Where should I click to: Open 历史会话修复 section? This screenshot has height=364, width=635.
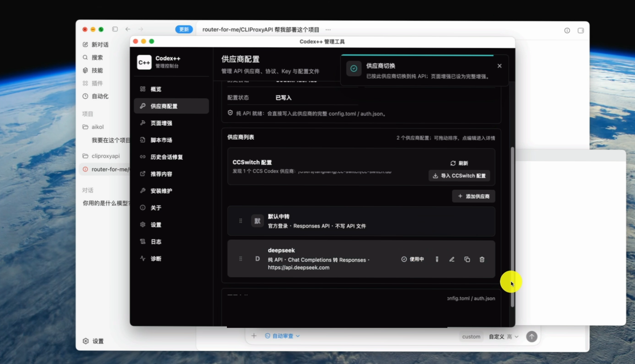point(171,157)
